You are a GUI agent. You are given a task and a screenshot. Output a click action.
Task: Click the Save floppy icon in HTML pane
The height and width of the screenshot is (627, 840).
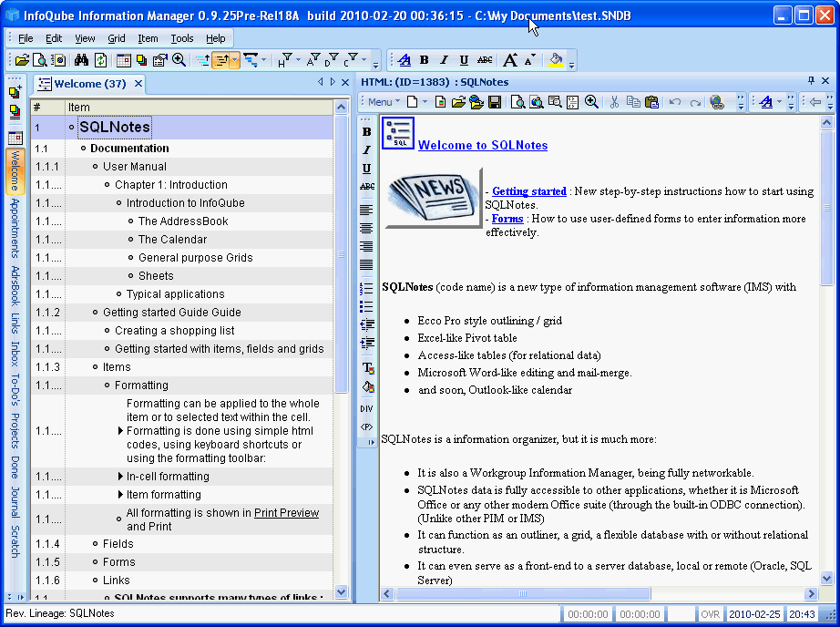[x=495, y=102]
